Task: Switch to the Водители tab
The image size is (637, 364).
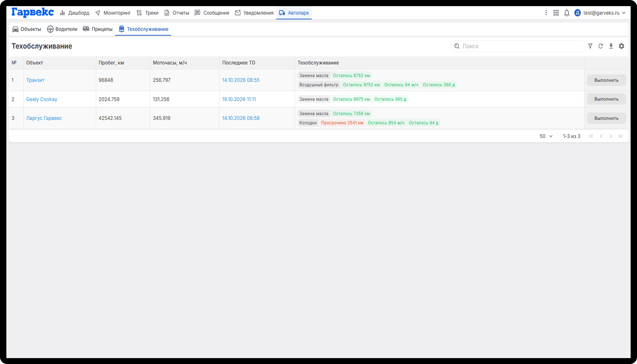Action: pos(62,29)
